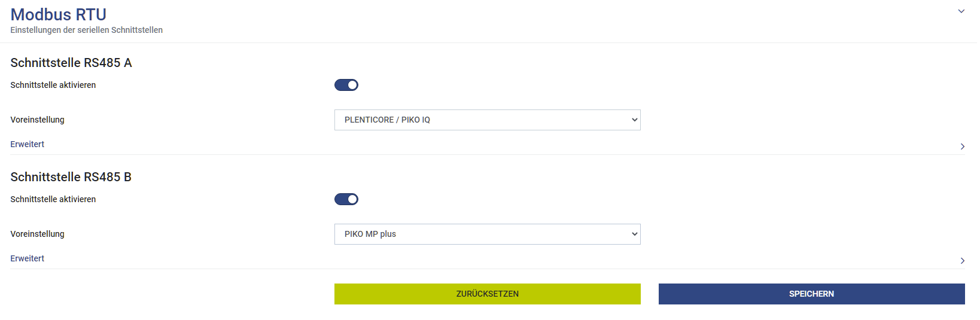Click the Einstellungen der seriellen Schnittstellen subtitle
Screen dimensions: 980x320
coord(86,30)
